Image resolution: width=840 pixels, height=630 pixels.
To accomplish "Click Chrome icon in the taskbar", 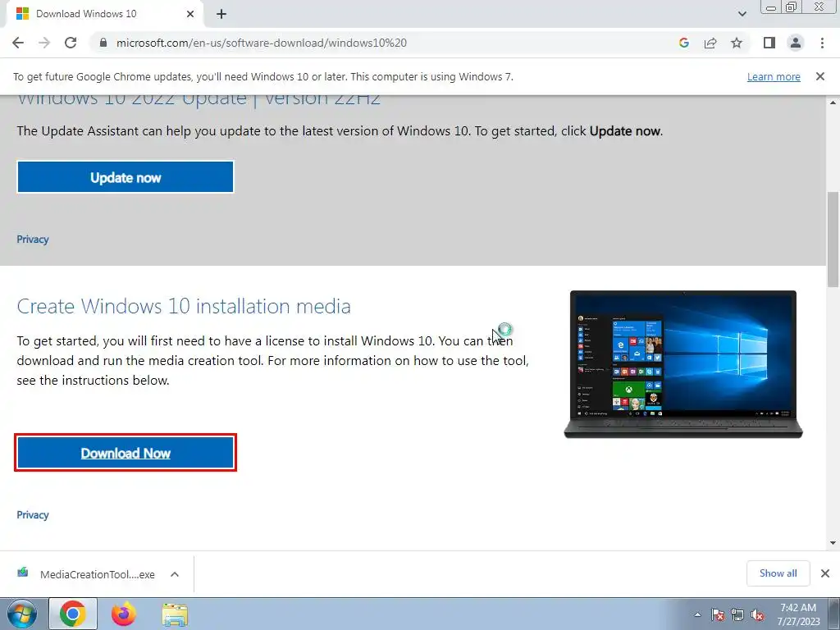I will pyautogui.click(x=73, y=614).
